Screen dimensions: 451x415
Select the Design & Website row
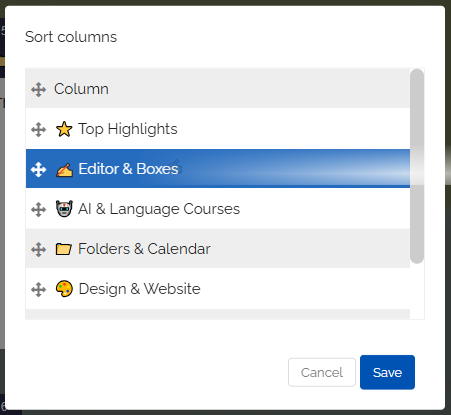tap(218, 289)
